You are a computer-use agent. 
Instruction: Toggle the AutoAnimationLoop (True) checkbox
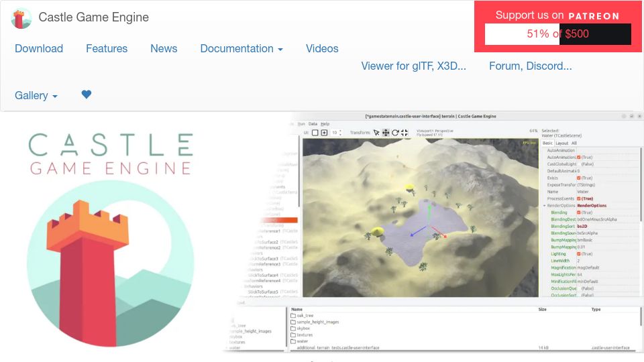(579, 157)
